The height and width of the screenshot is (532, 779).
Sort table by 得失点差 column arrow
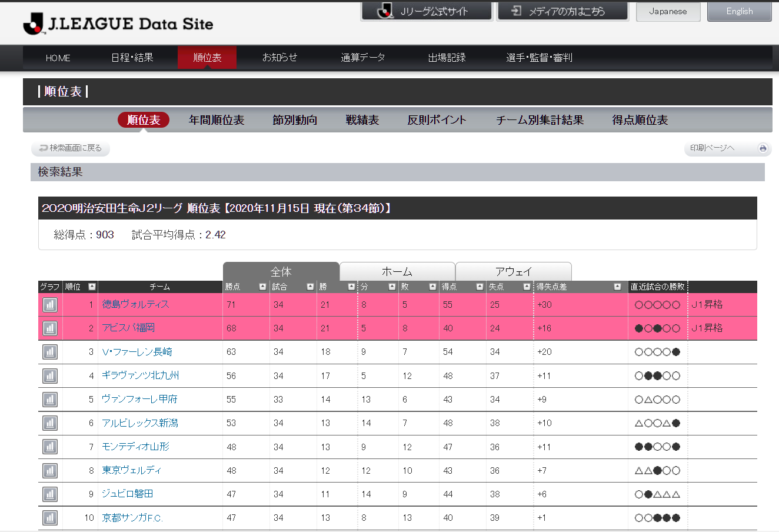(617, 287)
